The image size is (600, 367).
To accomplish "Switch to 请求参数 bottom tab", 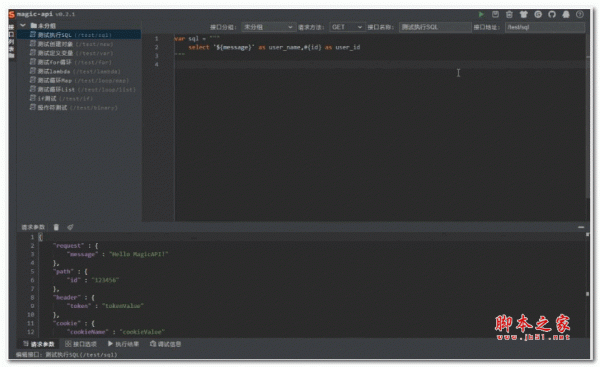I will coord(39,344).
